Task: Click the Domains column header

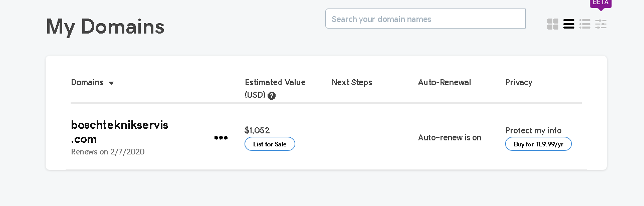Action: point(87,83)
